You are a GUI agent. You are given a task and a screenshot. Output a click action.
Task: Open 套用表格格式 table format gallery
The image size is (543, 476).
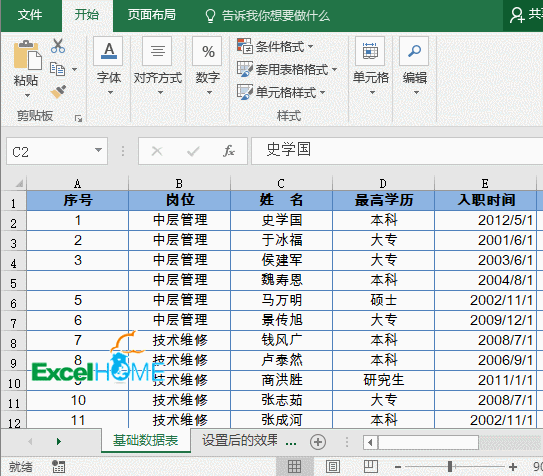[x=287, y=70]
